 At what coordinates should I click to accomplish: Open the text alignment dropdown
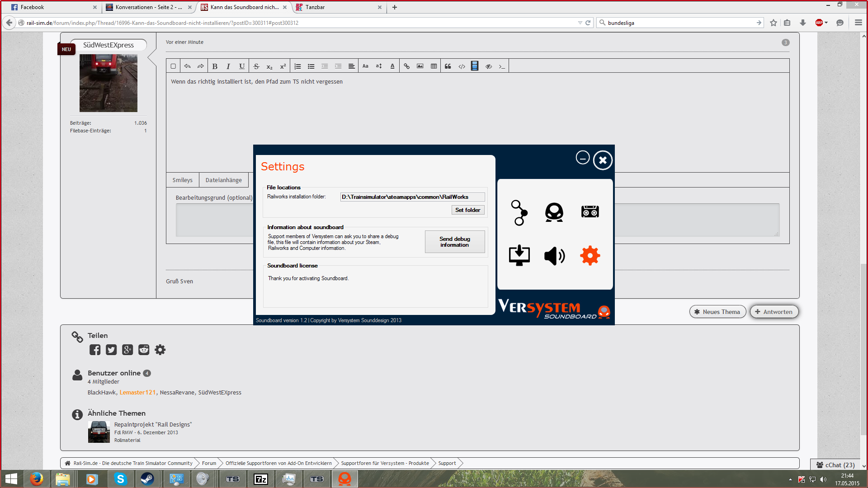tap(351, 66)
